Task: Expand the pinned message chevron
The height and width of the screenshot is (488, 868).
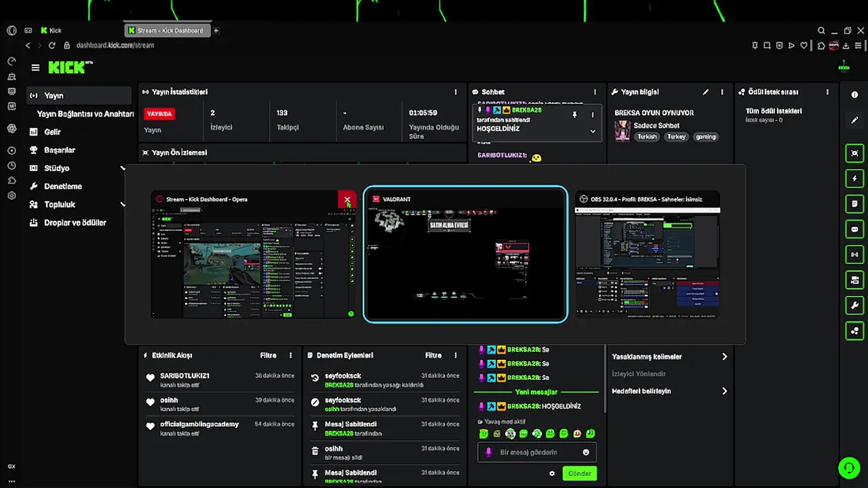Action: point(592,131)
